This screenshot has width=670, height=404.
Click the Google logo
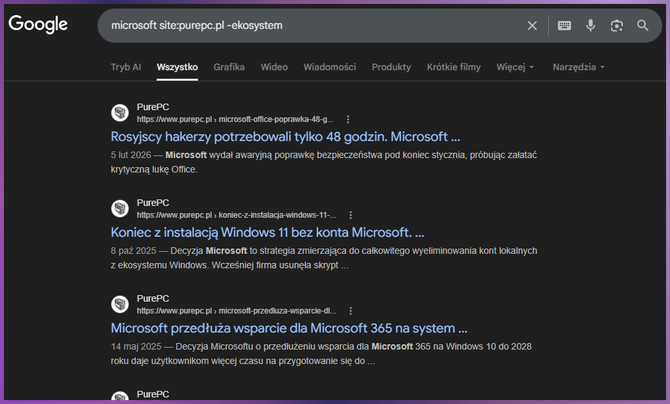click(x=38, y=24)
